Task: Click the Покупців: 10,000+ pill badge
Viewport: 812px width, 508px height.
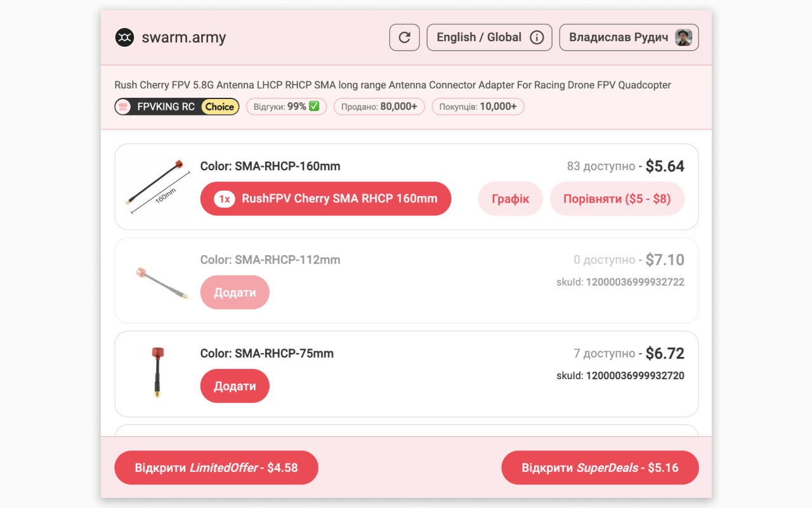Action: (x=478, y=106)
